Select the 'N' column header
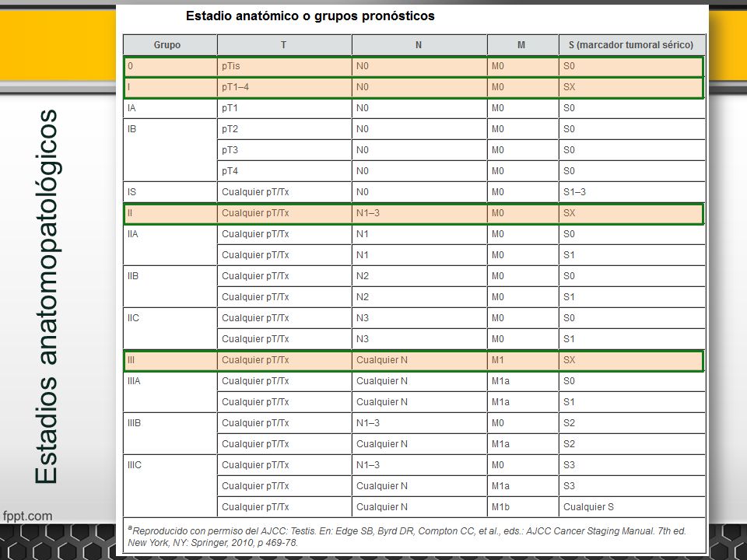The width and height of the screenshot is (747, 560). coord(419,45)
